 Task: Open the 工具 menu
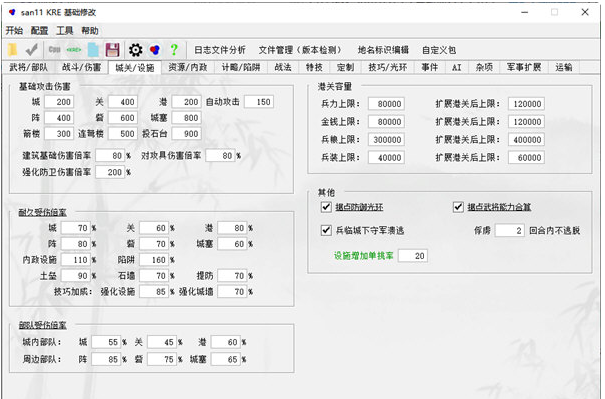(64, 30)
